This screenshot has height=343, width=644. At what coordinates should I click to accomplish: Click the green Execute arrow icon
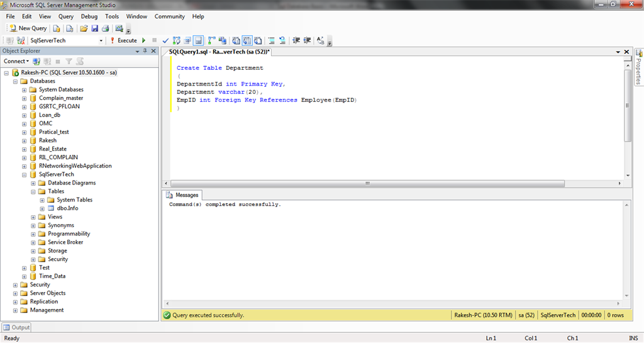pos(143,40)
